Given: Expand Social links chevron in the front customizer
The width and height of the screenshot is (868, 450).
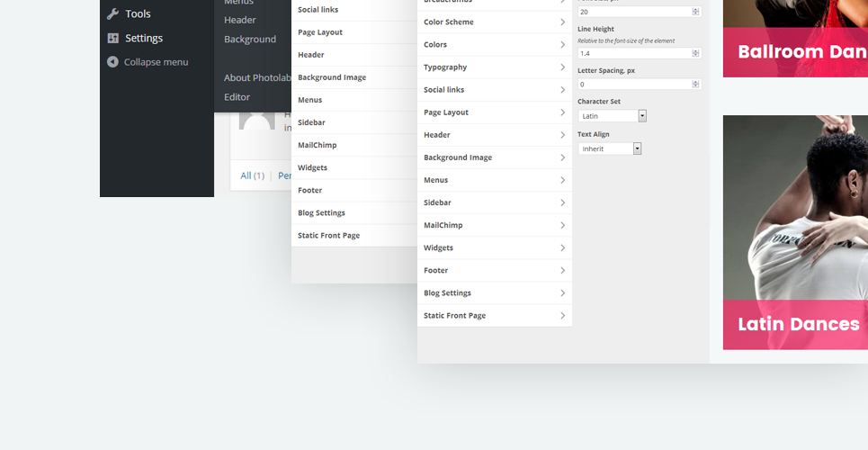Looking at the screenshot, I should click(562, 90).
